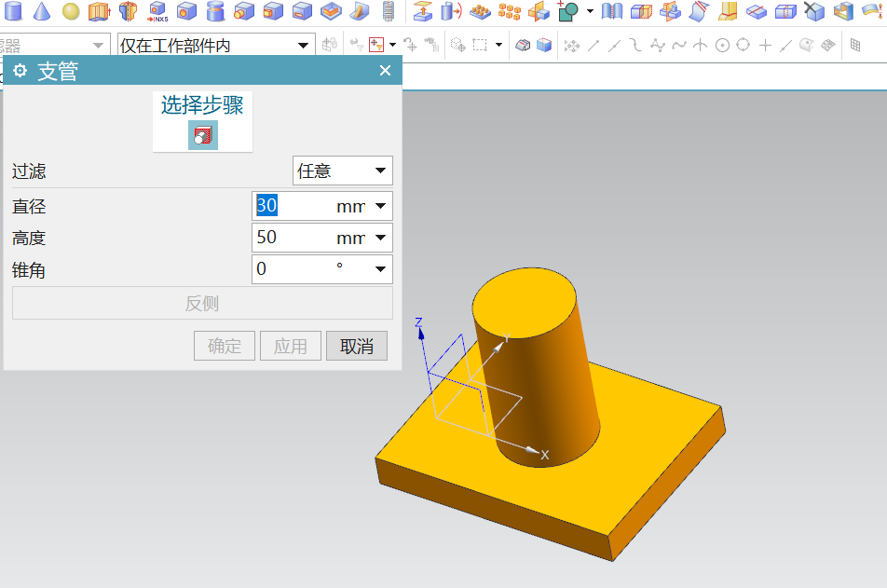This screenshot has height=588, width=887.
Task: Click the selection step icon in the 支管 dialog
Action: tap(201, 134)
